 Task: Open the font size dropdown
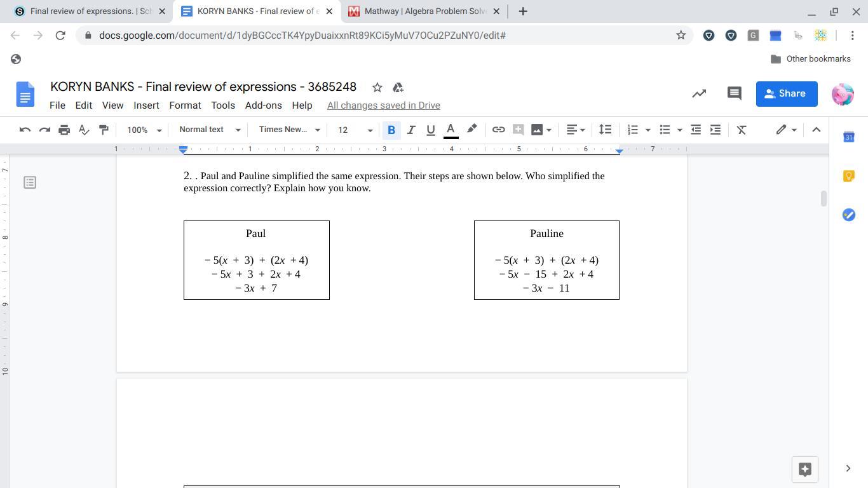pyautogui.click(x=355, y=130)
